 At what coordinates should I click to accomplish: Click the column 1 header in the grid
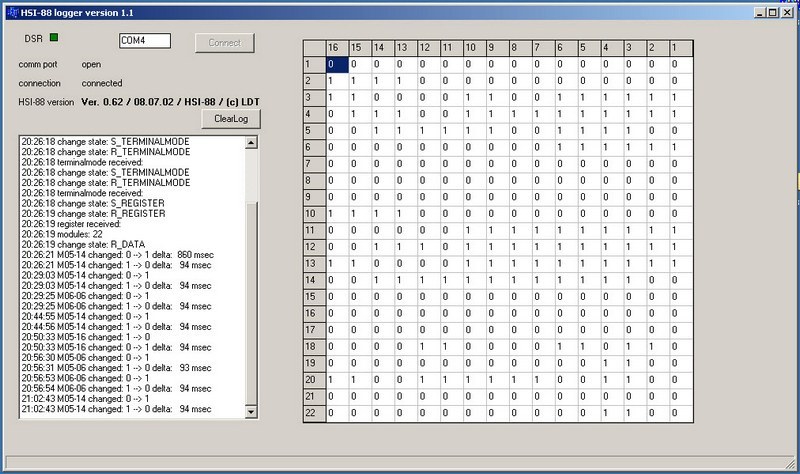click(x=679, y=48)
